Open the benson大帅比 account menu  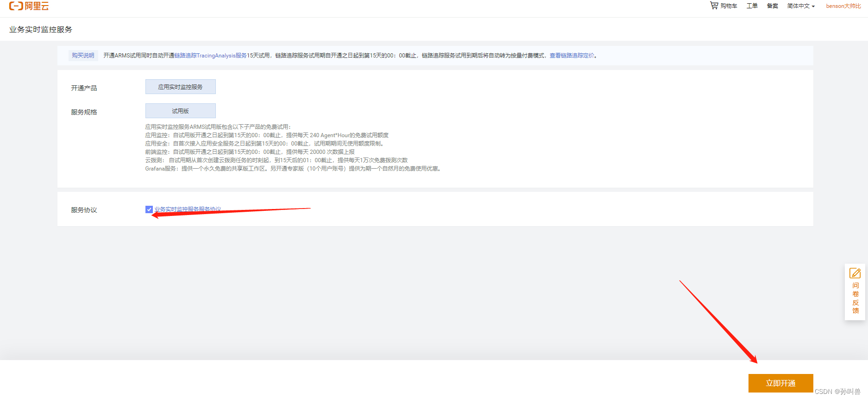coord(843,6)
